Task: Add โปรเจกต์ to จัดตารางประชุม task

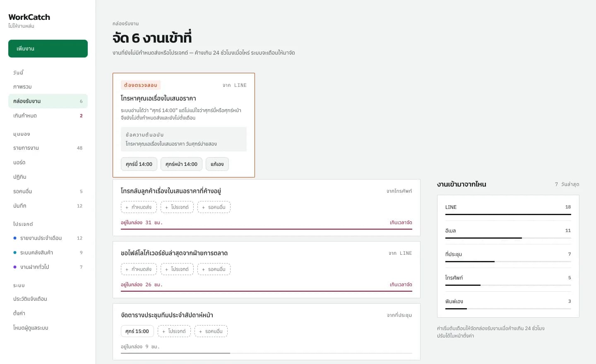Action: [174, 331]
